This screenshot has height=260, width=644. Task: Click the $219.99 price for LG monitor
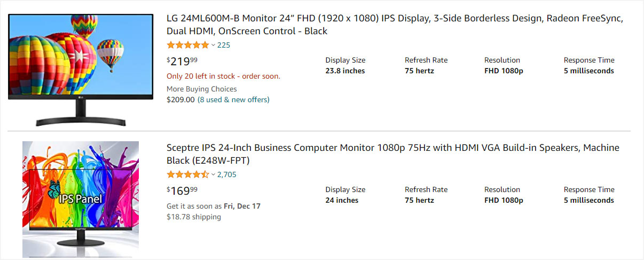click(x=182, y=61)
